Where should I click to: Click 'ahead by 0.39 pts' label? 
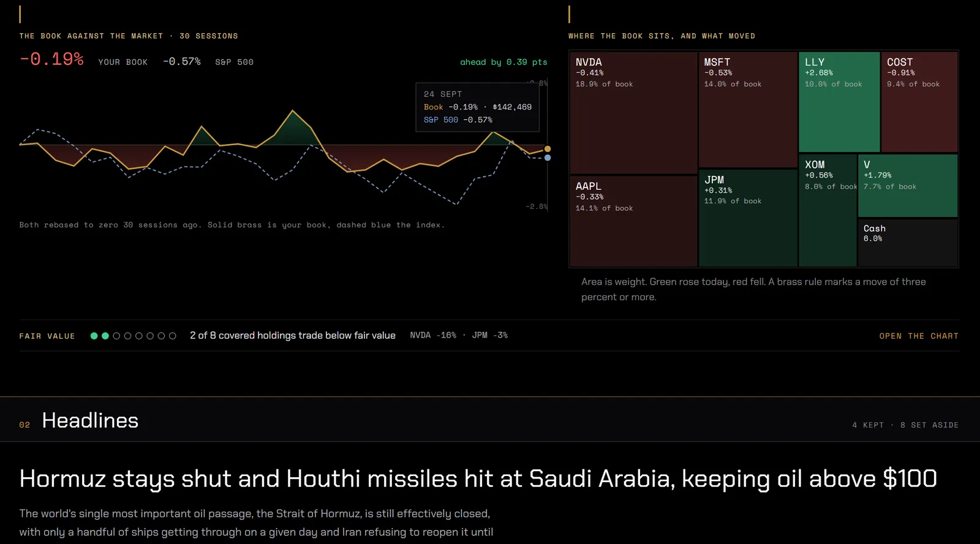click(x=503, y=62)
